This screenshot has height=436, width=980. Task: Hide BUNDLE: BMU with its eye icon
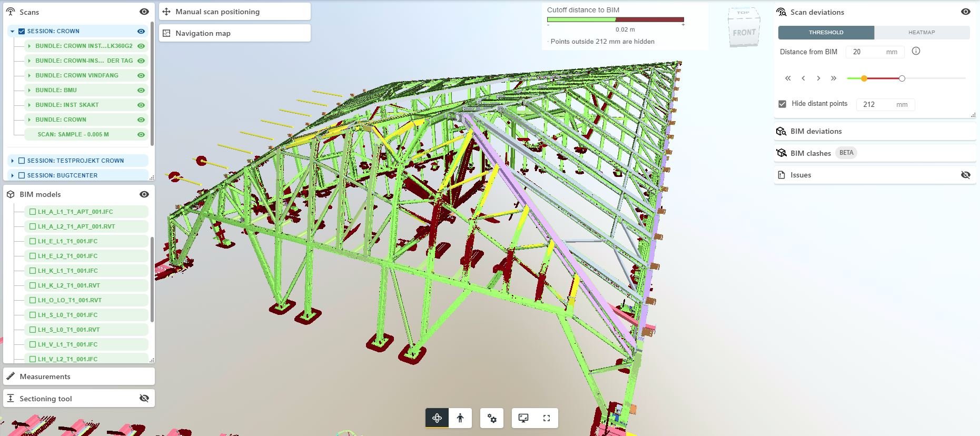click(x=141, y=90)
